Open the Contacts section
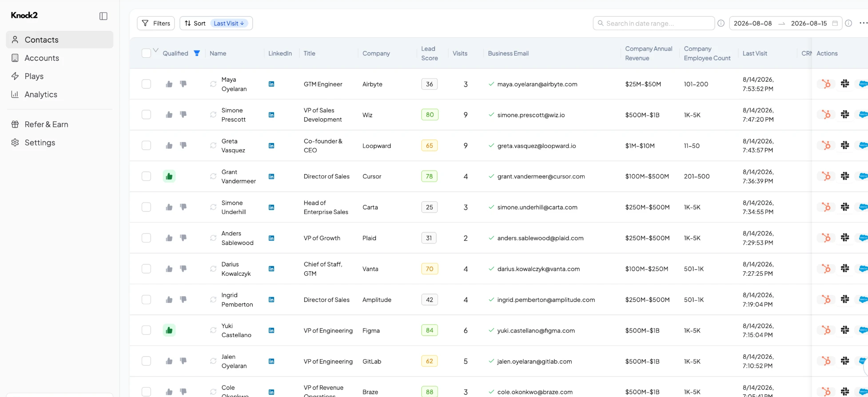 [x=60, y=40]
